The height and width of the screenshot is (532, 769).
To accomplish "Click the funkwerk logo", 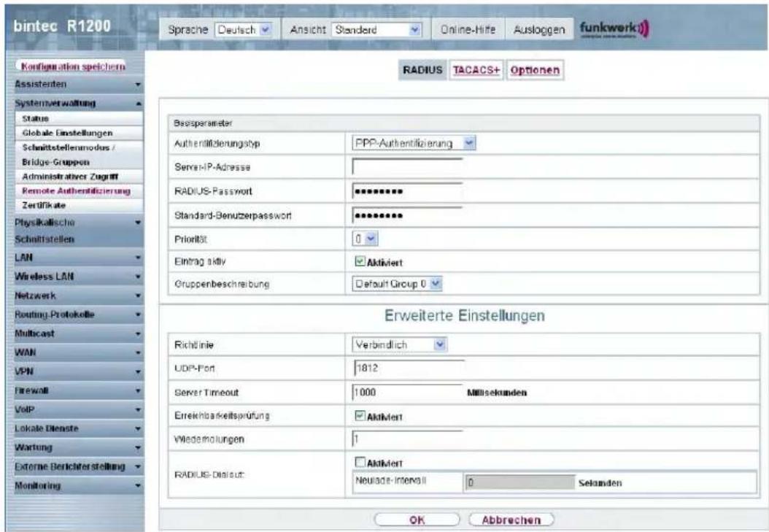I will (615, 29).
